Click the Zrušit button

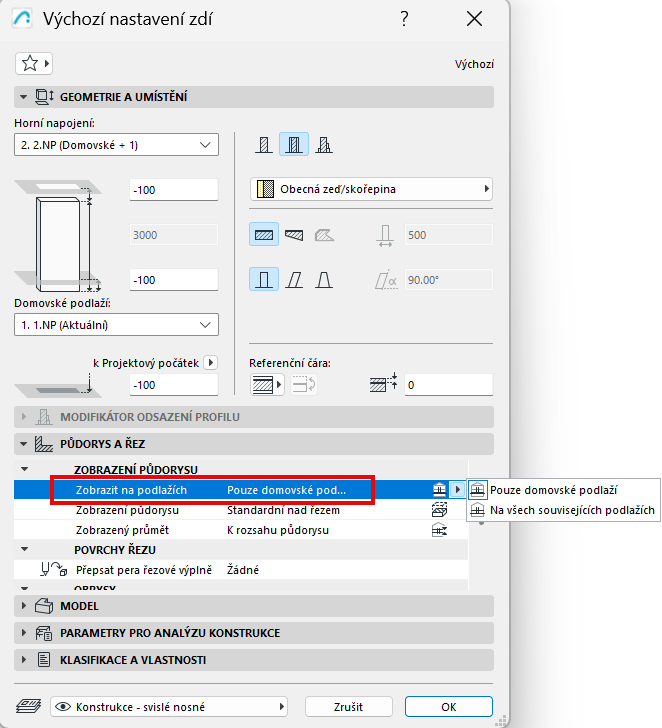[x=349, y=707]
